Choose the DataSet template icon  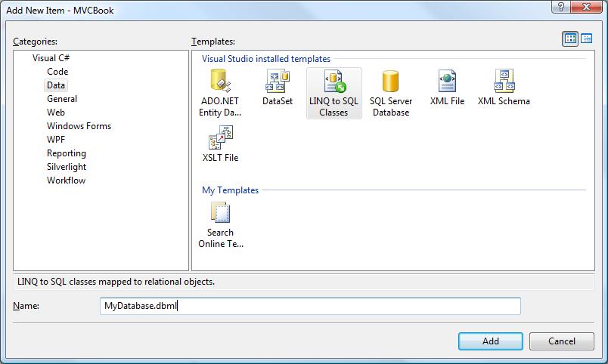point(277,82)
